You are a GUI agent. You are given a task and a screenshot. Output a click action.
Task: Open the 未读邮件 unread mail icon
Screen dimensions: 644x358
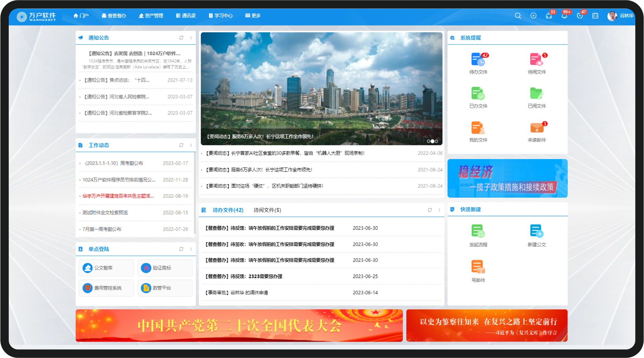(537, 128)
